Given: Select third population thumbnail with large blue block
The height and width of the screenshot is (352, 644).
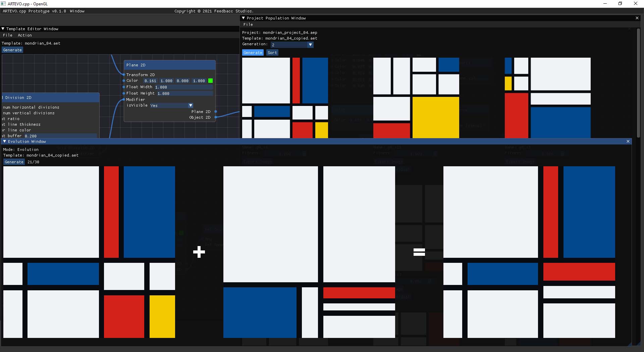Looking at the screenshot, I should pos(548,98).
